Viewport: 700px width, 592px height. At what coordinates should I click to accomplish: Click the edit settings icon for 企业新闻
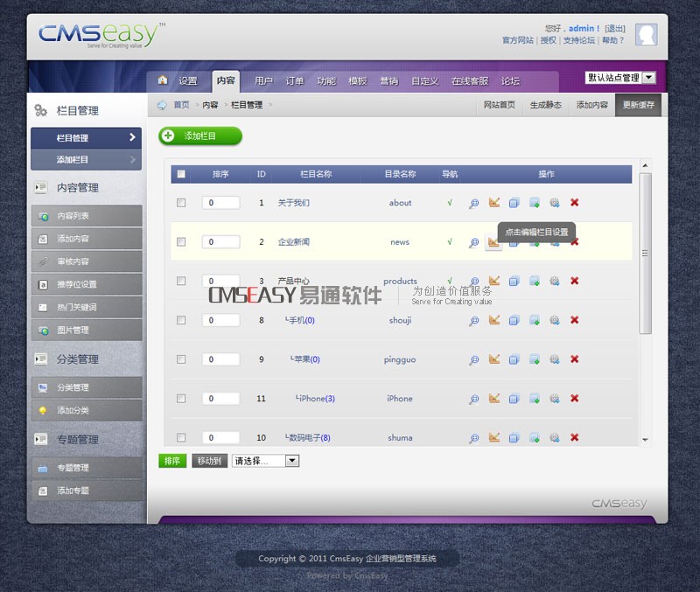coord(493,242)
